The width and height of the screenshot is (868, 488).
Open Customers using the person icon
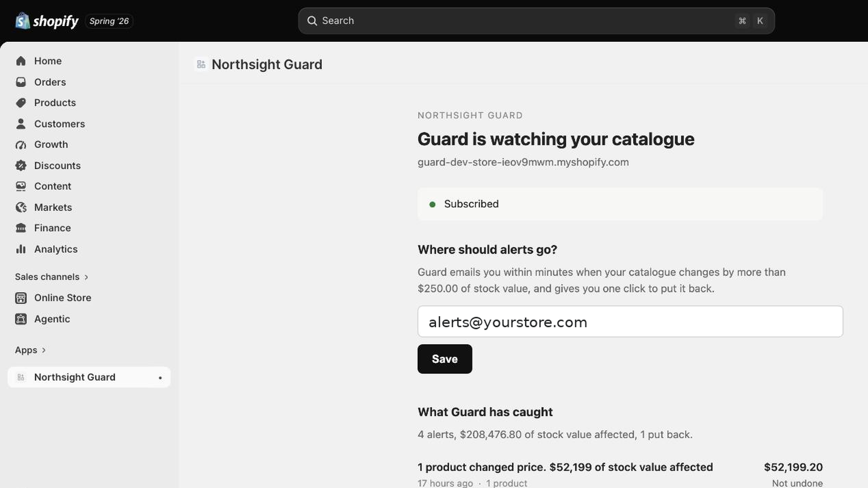(21, 124)
